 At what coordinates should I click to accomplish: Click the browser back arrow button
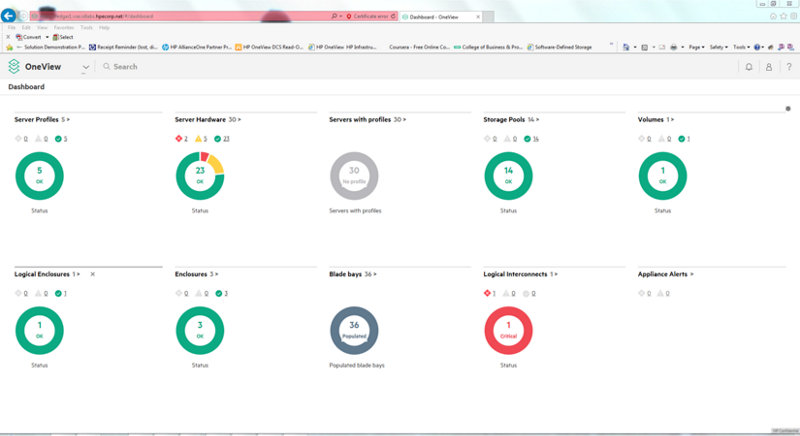pyautogui.click(x=9, y=16)
